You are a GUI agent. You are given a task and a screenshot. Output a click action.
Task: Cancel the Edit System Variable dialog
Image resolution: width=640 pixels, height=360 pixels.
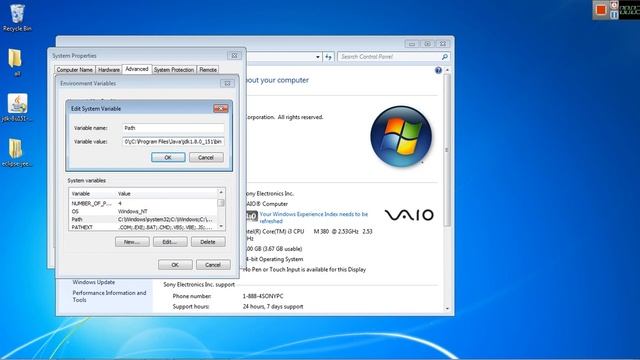206,158
